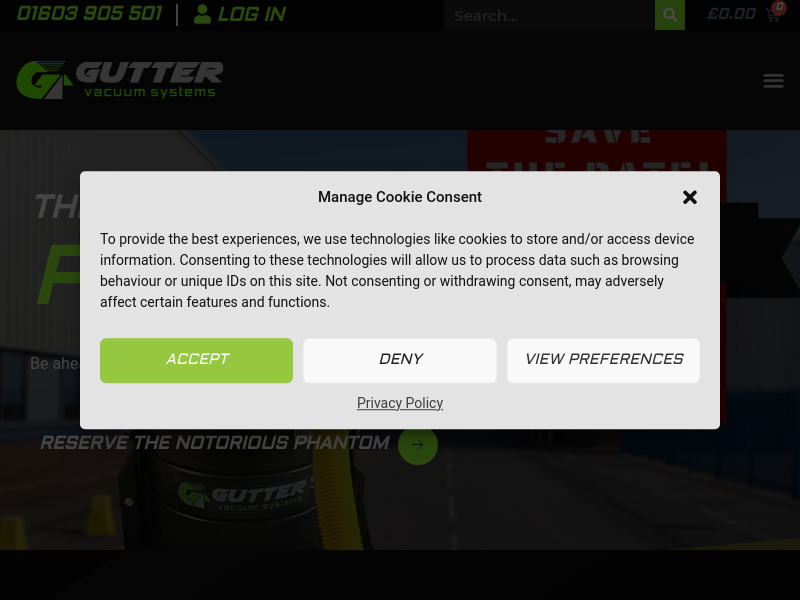Open the shopping cart icon

click(772, 15)
